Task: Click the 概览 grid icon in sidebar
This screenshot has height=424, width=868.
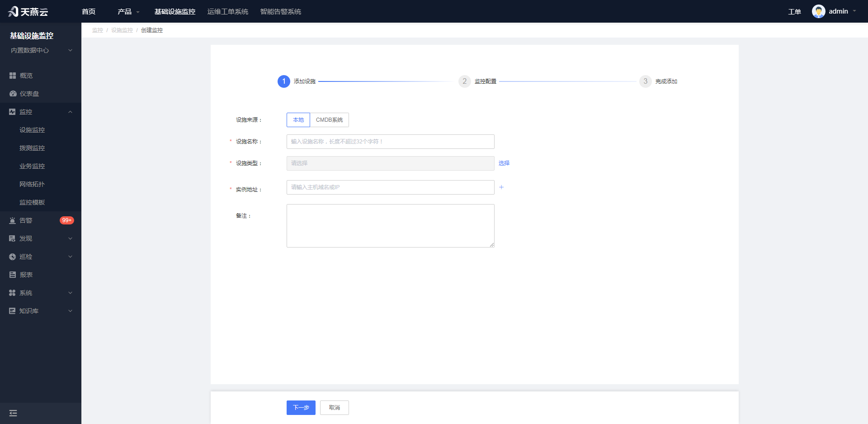Action: tap(13, 76)
